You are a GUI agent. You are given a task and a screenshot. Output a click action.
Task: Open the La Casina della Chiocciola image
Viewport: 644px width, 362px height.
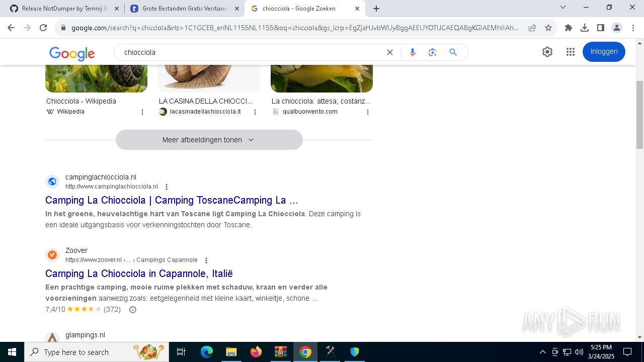click(209, 78)
